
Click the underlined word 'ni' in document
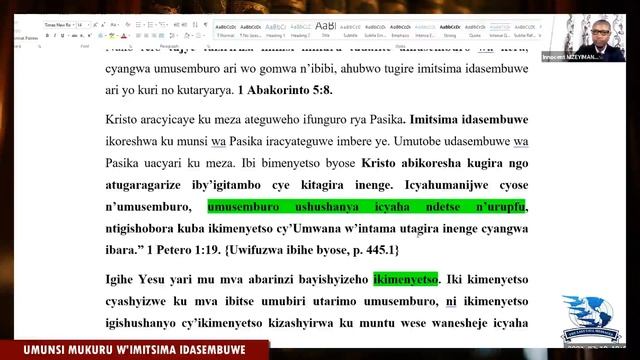tap(451, 302)
